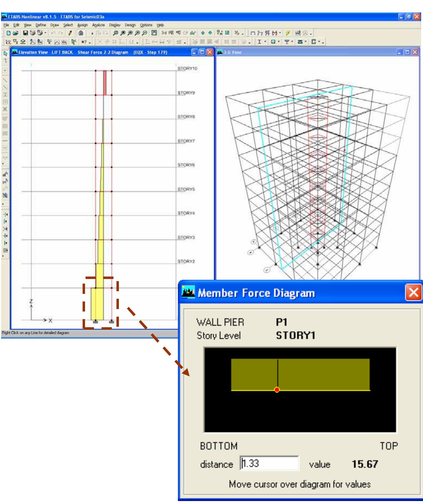Screen dimensions: 423x504
Task: Click the Move Up in List arrow icon
Action: point(203,33)
